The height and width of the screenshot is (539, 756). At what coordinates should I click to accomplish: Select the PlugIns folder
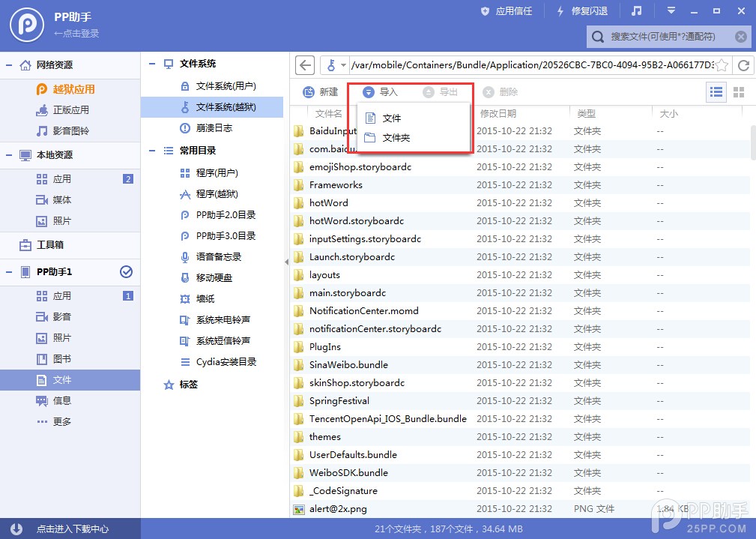[521, 347]
